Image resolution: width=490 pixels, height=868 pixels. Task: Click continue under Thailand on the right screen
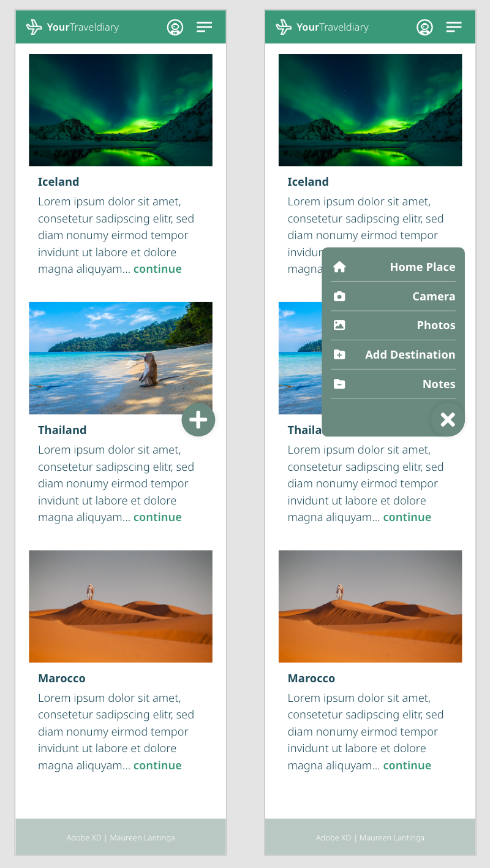tap(407, 517)
